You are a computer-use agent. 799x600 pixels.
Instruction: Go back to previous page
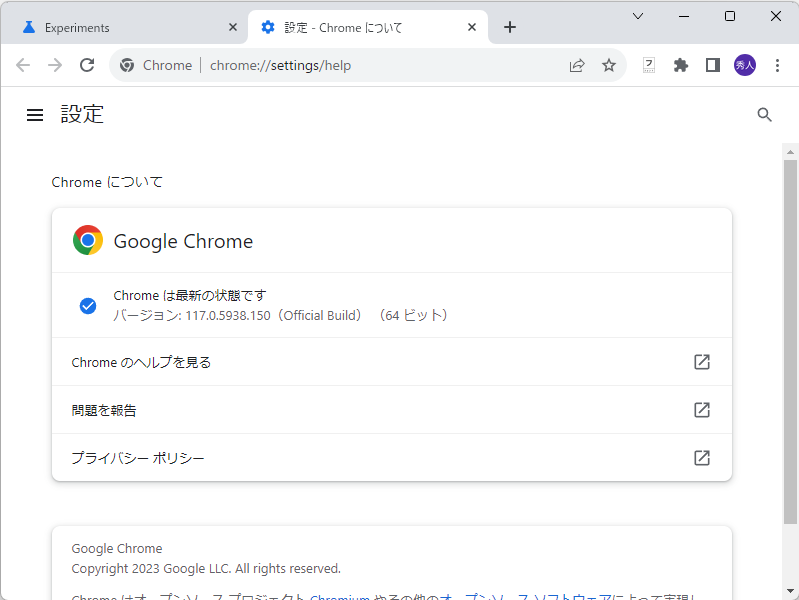(23, 65)
